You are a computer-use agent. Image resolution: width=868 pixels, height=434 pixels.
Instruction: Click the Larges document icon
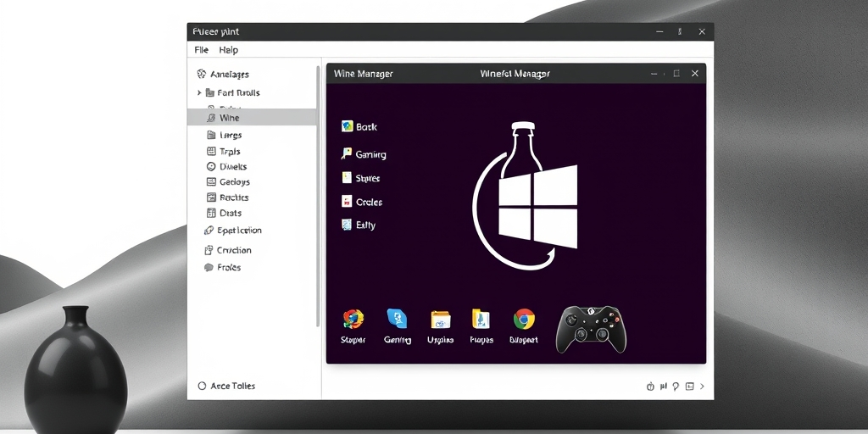(211, 135)
